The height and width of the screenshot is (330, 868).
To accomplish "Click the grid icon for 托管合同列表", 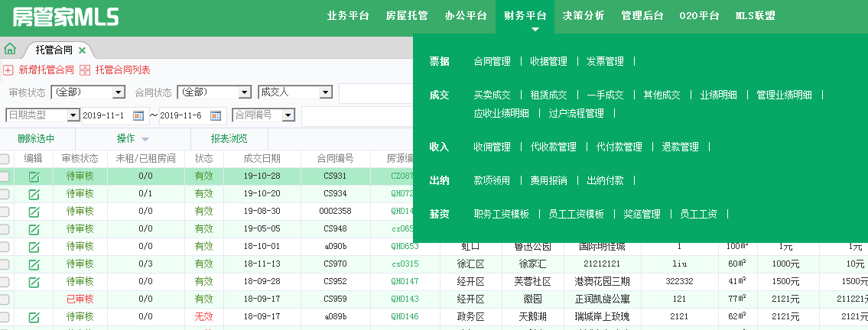I will (x=85, y=70).
